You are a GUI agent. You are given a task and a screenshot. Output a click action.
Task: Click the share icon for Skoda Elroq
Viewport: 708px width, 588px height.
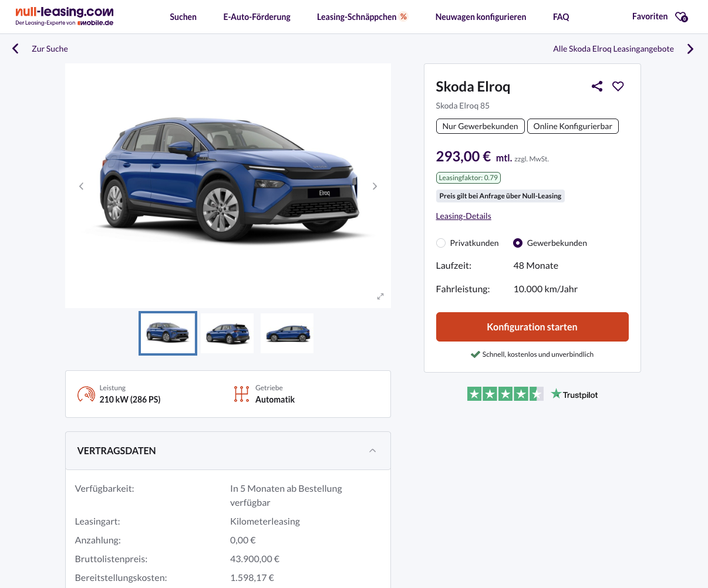[597, 86]
